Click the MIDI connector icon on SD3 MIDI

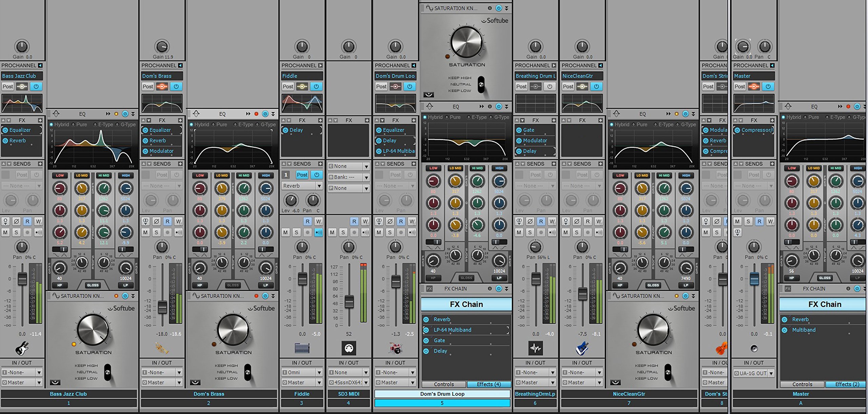pyautogui.click(x=348, y=348)
